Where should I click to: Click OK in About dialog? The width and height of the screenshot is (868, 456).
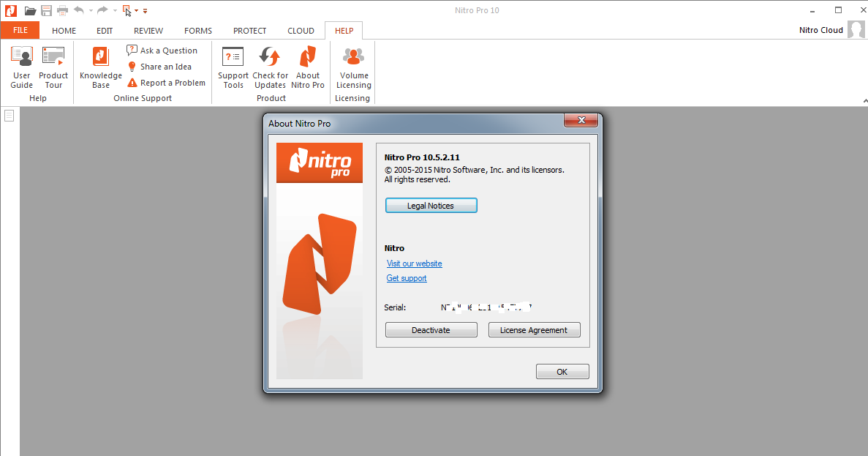pos(562,371)
